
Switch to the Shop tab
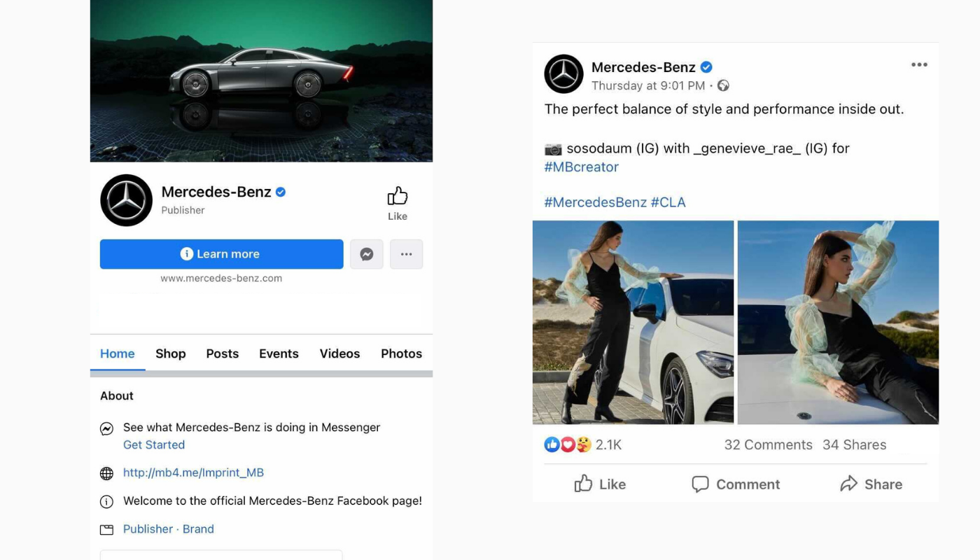pos(171,353)
